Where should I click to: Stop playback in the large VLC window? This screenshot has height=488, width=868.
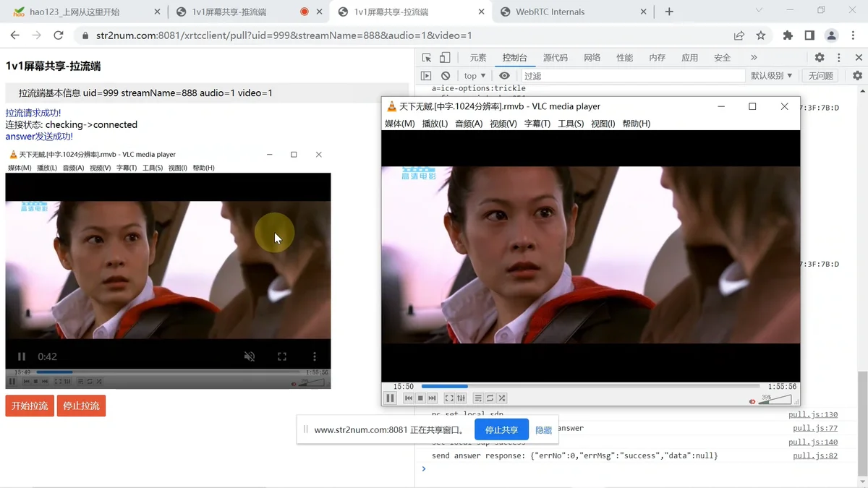420,398
